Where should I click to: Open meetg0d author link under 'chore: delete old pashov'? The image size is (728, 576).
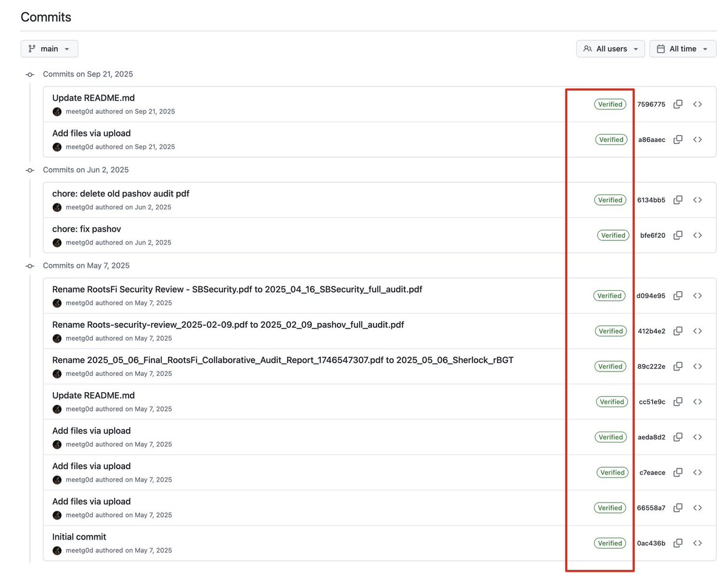79,207
